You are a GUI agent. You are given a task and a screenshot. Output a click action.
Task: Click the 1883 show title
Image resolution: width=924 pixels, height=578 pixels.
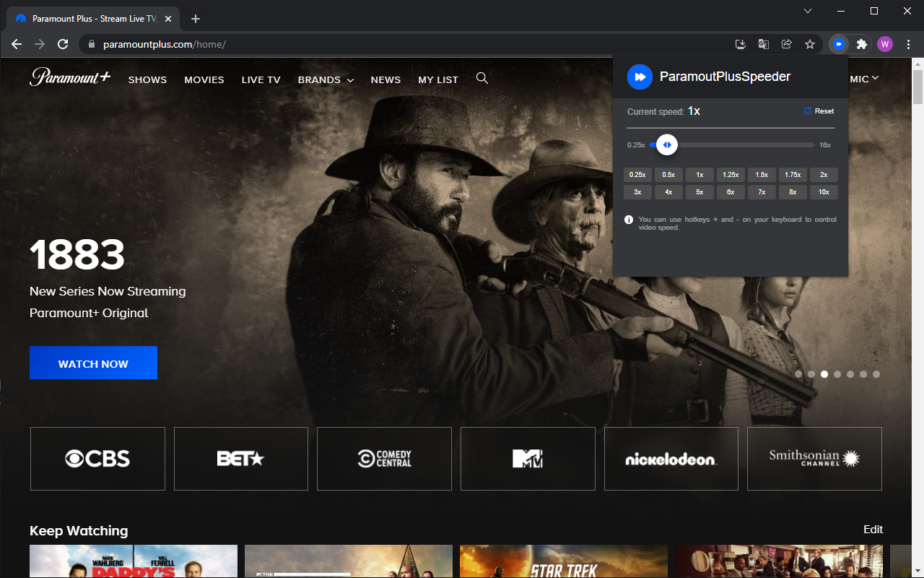click(77, 254)
